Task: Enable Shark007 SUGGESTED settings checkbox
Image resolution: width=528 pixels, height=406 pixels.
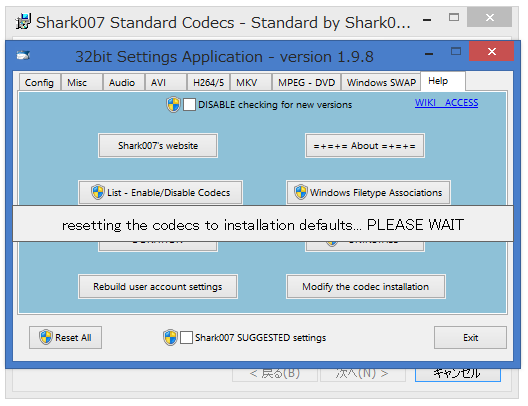Action: (x=186, y=337)
